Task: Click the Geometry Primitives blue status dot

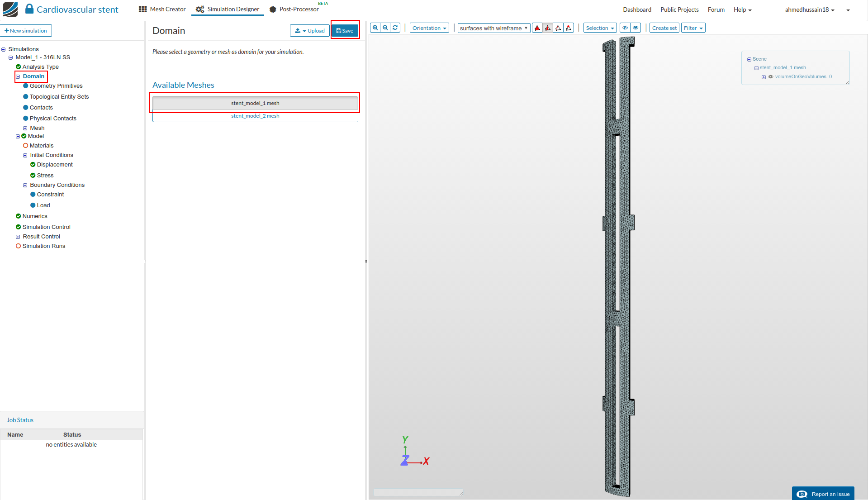Action: point(26,86)
